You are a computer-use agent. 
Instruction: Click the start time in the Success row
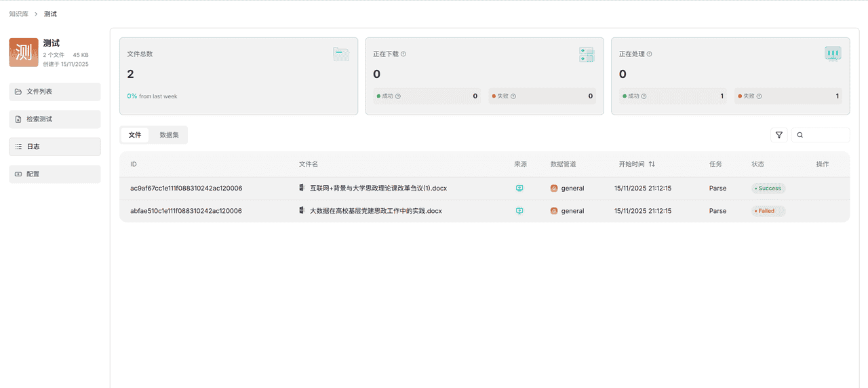pyautogui.click(x=643, y=189)
